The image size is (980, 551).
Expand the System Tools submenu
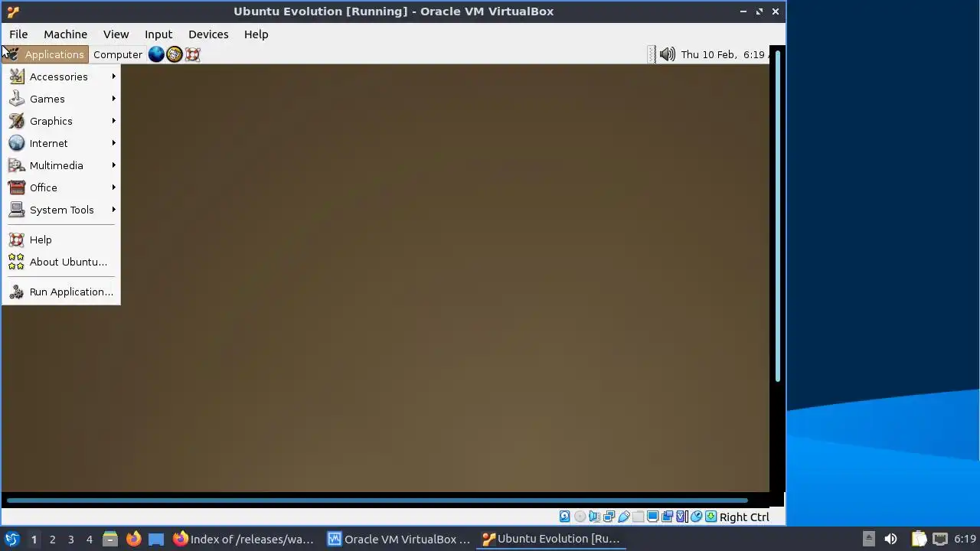tap(61, 210)
